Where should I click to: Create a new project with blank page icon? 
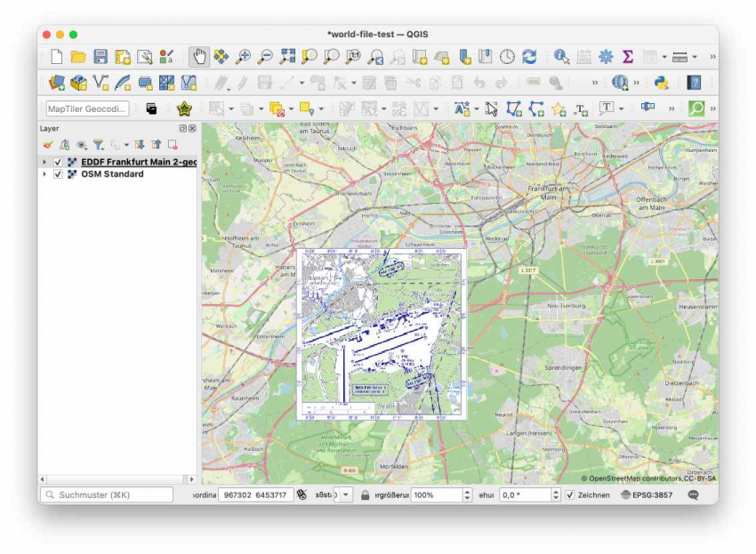pyautogui.click(x=56, y=57)
